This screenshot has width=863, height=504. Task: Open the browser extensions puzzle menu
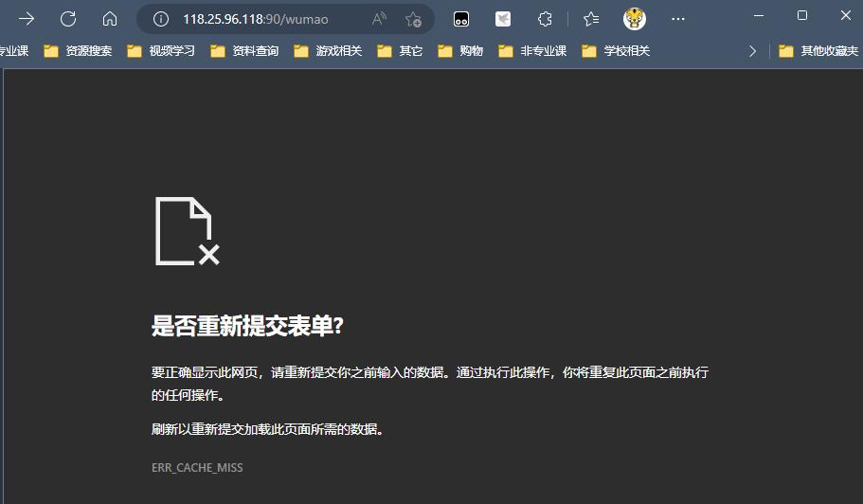(x=545, y=19)
